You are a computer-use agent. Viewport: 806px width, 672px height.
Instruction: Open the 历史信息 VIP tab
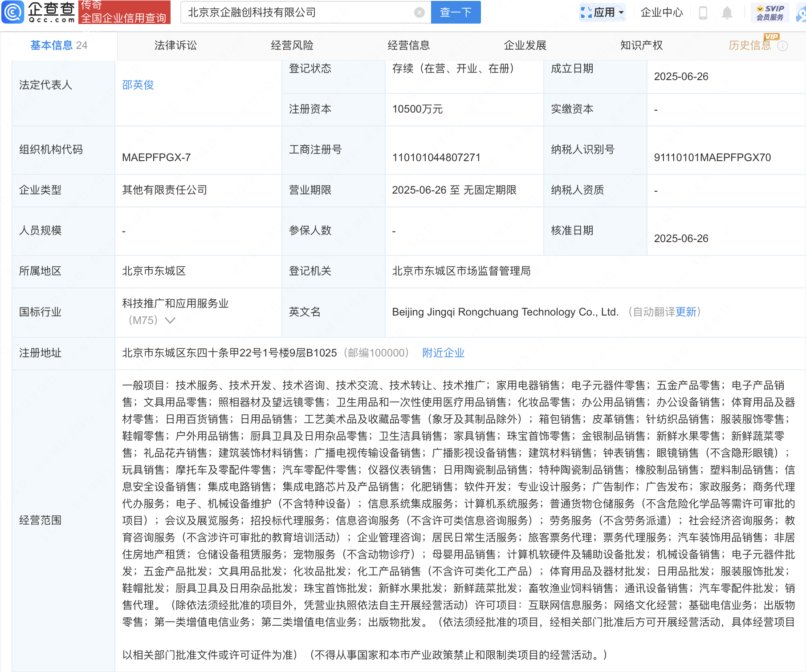click(x=749, y=45)
